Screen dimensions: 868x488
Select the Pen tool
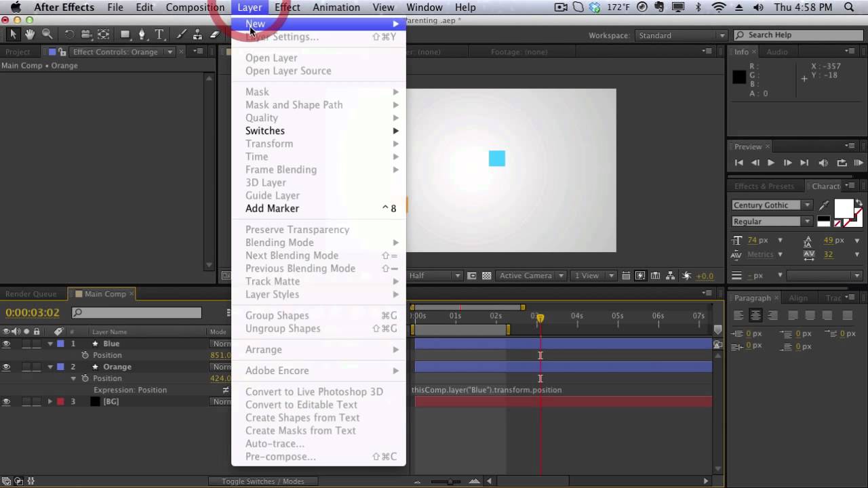pyautogui.click(x=142, y=35)
